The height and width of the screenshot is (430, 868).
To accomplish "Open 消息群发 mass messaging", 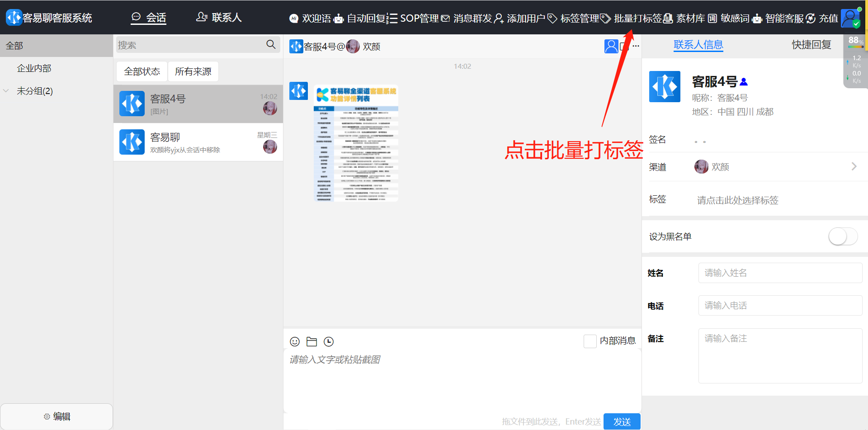I will click(x=467, y=19).
